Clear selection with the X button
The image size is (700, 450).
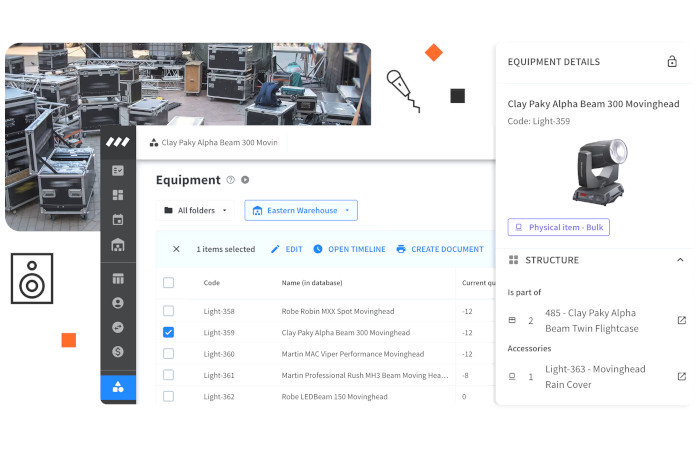pos(176,249)
